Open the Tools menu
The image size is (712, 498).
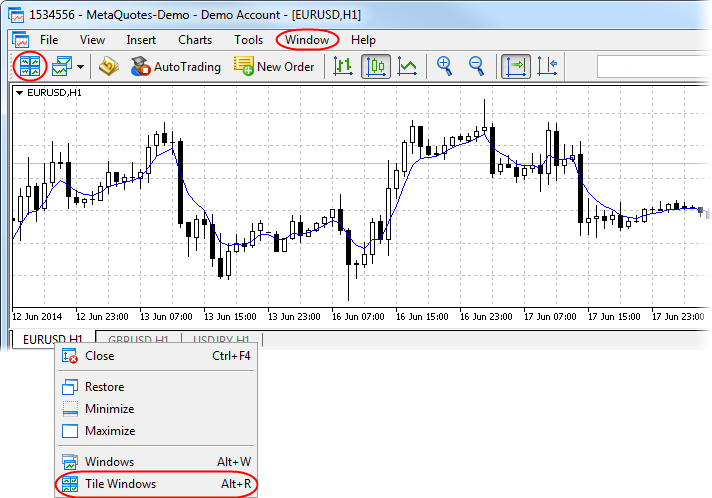pyautogui.click(x=248, y=40)
